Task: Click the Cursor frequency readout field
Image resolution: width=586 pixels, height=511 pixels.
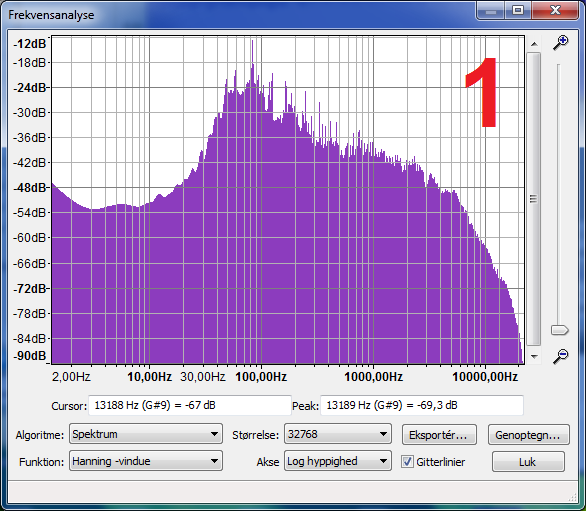Action: [190, 405]
